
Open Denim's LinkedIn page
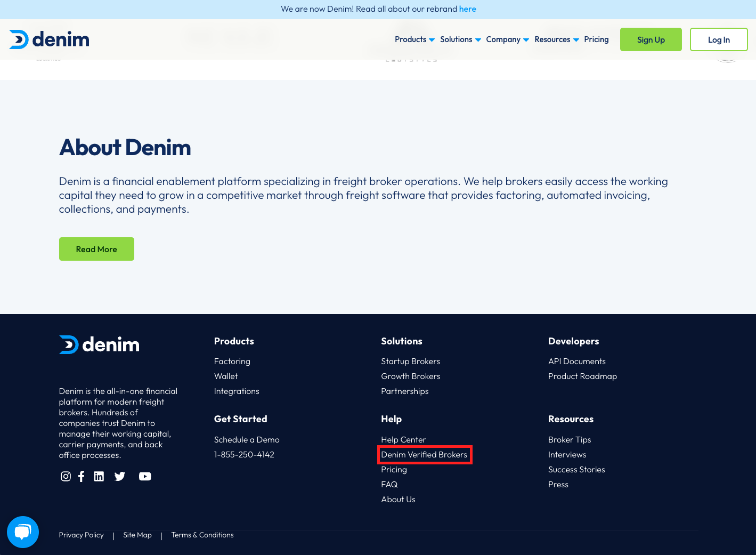click(x=99, y=476)
